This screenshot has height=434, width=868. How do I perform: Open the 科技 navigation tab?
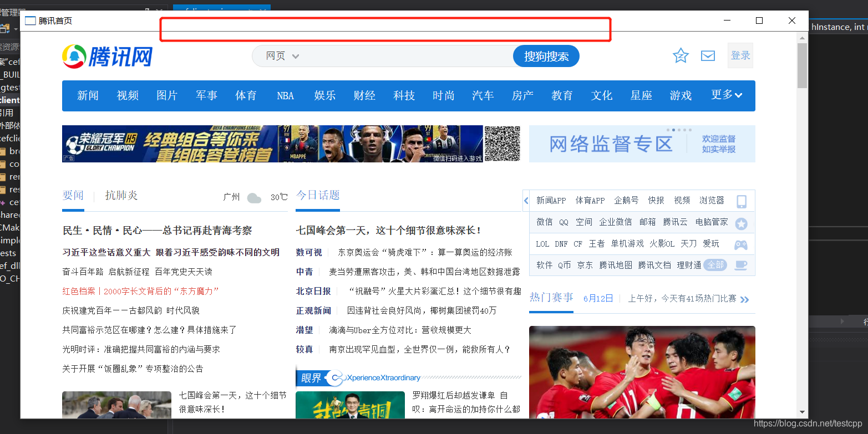click(x=404, y=95)
